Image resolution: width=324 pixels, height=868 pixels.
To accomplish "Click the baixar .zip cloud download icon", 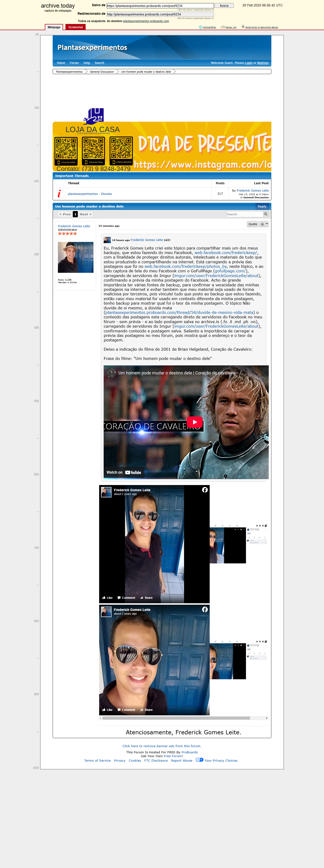I will coord(223,27).
